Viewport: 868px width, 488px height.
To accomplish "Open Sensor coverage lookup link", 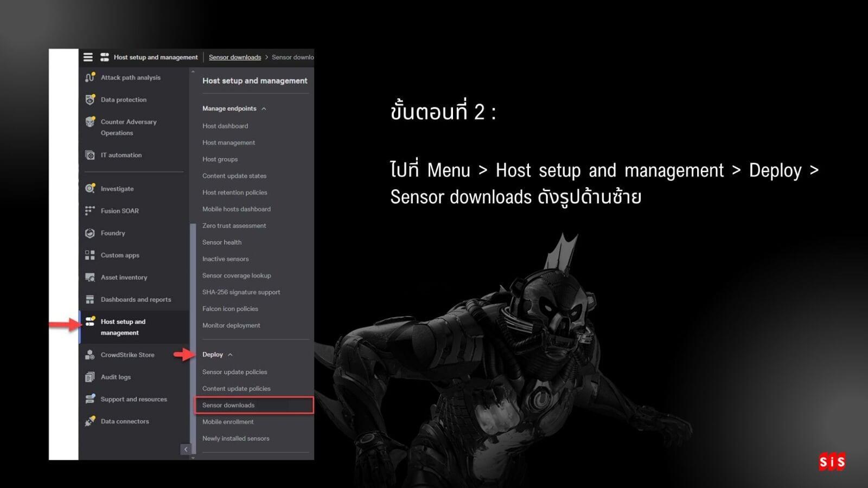I will [x=237, y=276].
